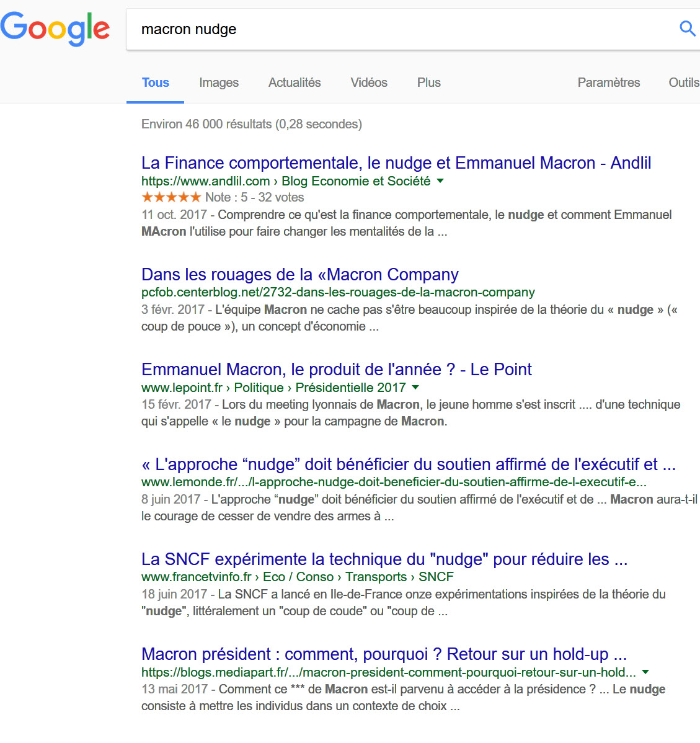Click the blogs.mediapart.fr URL line
Screen dimensions: 700x743
[x=388, y=672]
